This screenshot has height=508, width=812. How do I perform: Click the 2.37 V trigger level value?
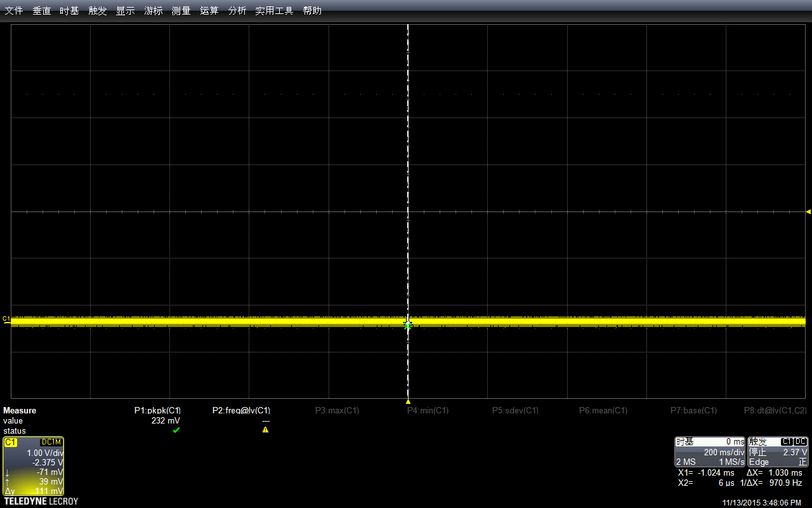pos(795,452)
